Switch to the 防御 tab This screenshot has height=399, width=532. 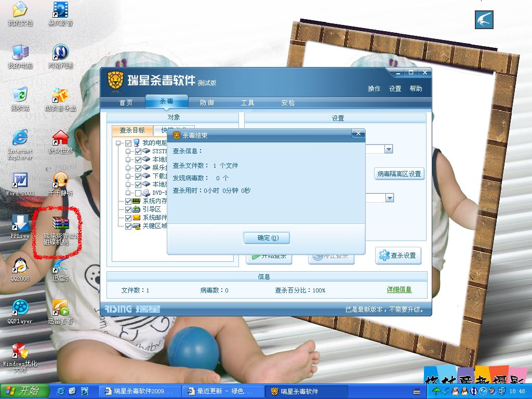[x=207, y=102]
